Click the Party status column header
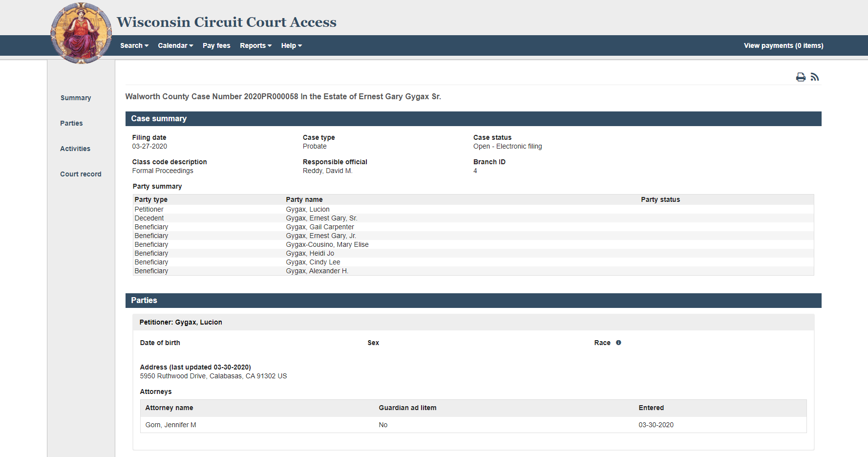 (660, 199)
